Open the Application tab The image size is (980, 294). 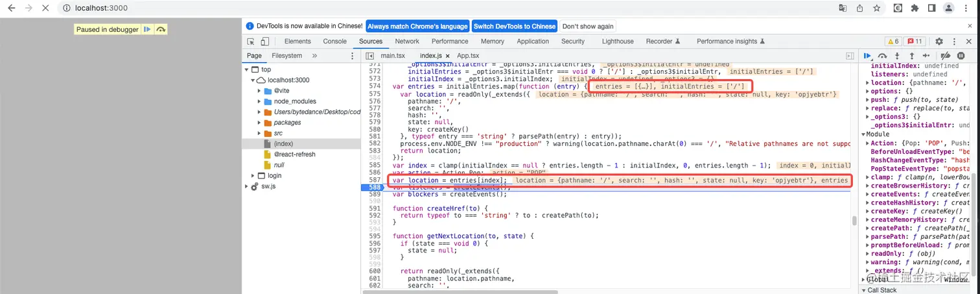[533, 42]
